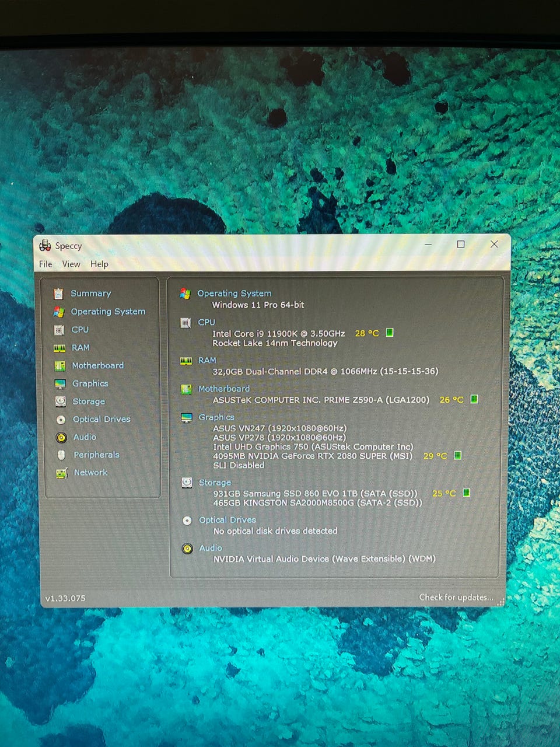560x747 pixels.
Task: Click the Speccy app icon in title bar
Action: click(45, 246)
